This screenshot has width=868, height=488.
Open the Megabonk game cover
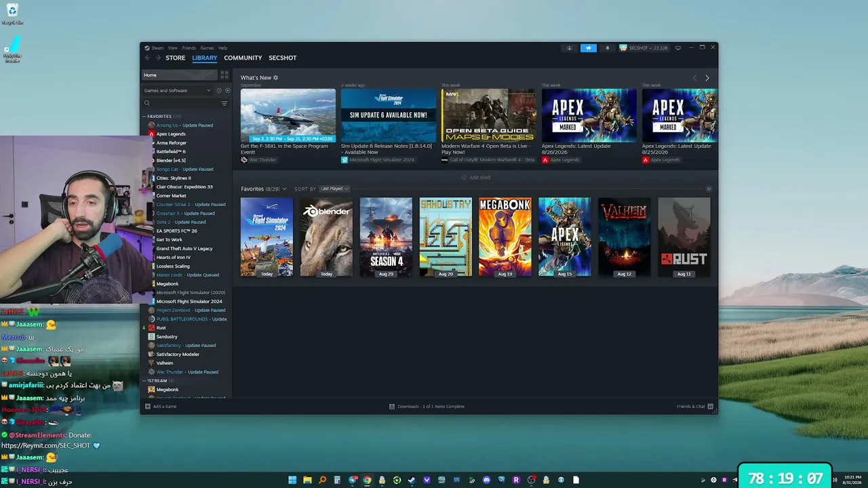pos(505,237)
